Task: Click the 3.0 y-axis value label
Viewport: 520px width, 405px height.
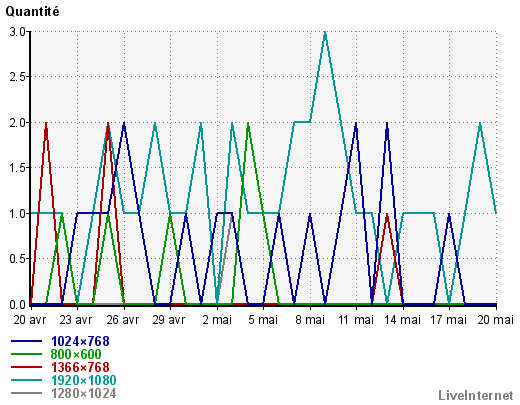Action: click(x=17, y=32)
